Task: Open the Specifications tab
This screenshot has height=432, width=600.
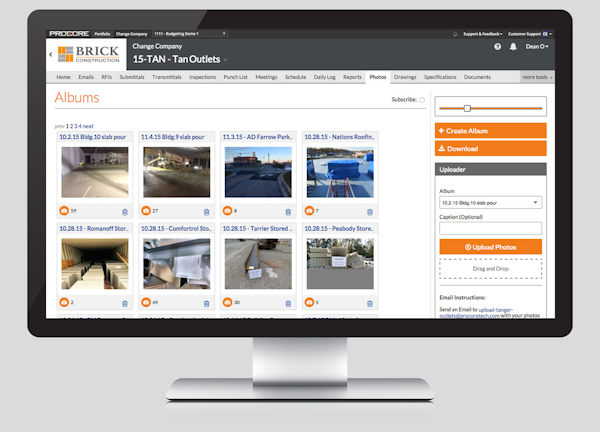Action: coord(440,77)
